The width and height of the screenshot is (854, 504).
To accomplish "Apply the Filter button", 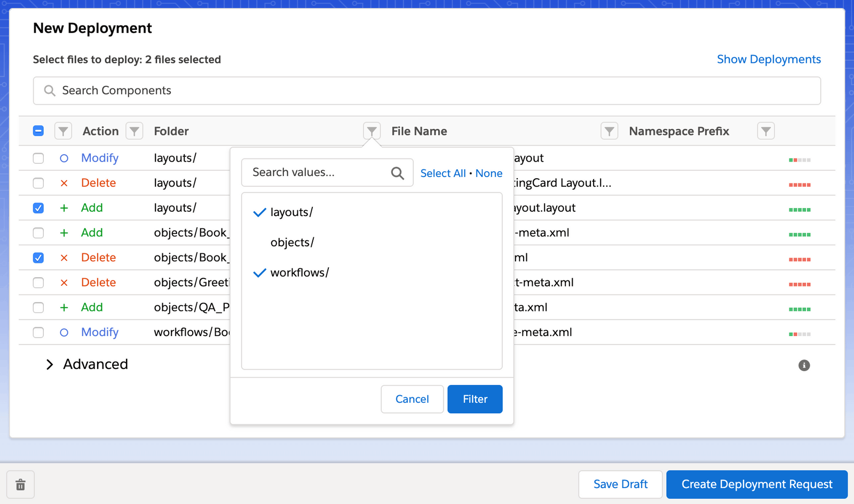I will click(x=475, y=399).
